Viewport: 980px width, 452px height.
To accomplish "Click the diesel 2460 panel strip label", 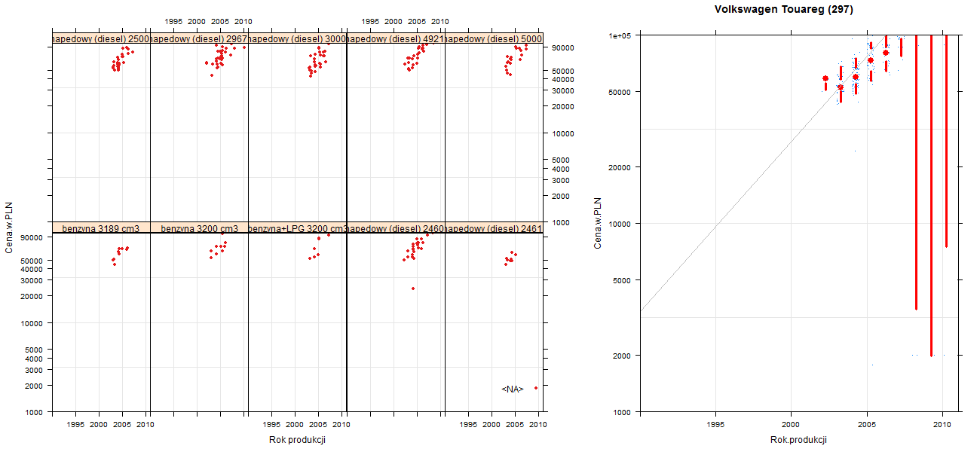I will click(396, 228).
